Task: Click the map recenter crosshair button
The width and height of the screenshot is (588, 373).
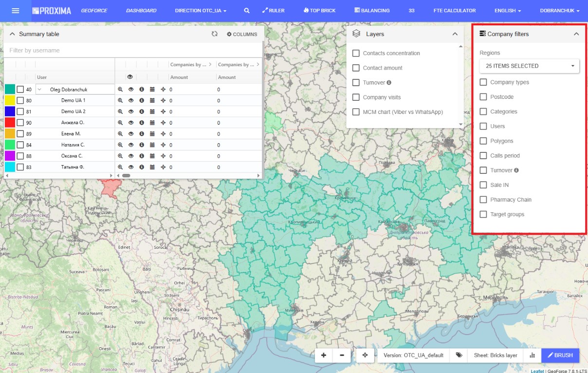Action: click(365, 355)
